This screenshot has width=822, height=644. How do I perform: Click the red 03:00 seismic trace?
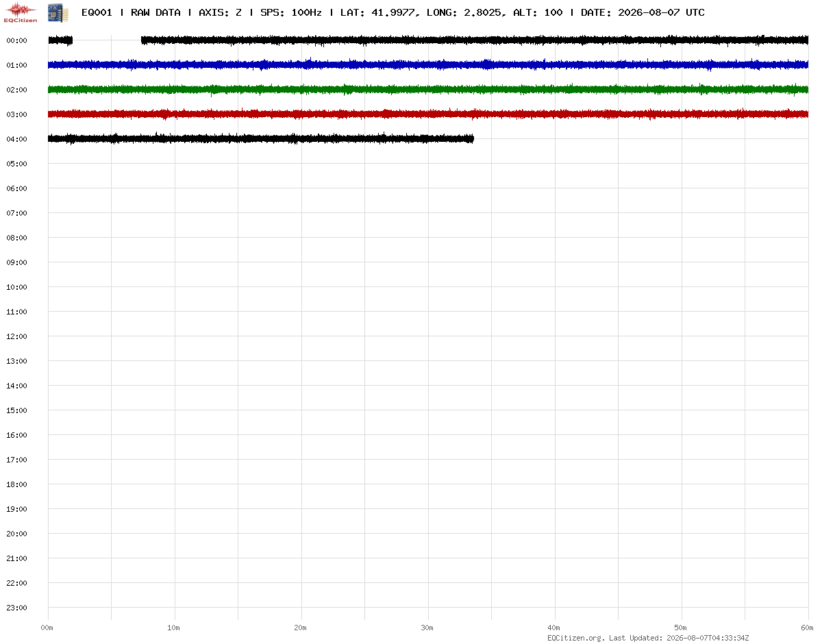click(428, 114)
